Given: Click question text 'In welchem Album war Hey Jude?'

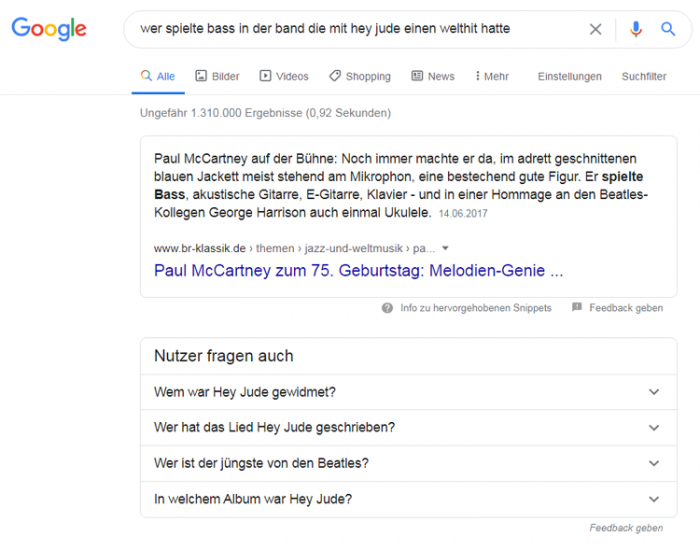Looking at the screenshot, I should [253, 499].
